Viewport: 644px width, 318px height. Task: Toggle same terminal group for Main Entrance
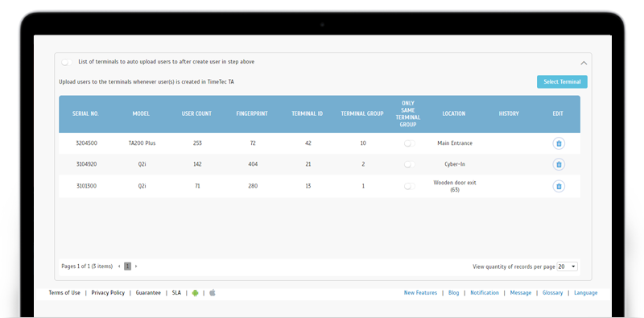410,143
